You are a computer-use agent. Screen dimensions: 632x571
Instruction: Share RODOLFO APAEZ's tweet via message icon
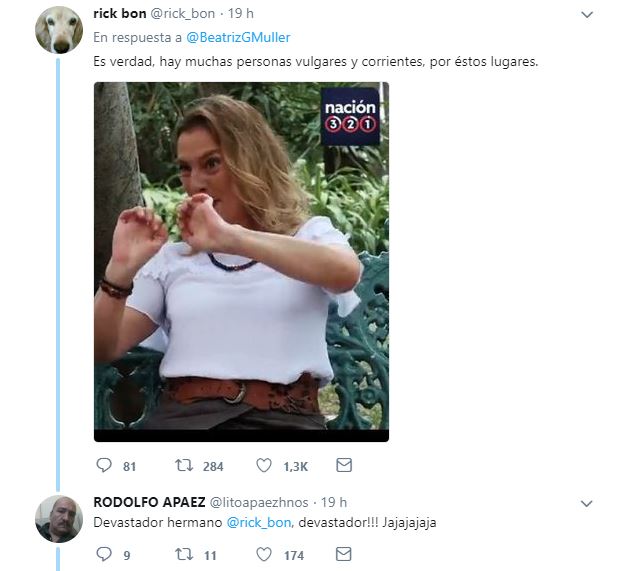tap(343, 553)
